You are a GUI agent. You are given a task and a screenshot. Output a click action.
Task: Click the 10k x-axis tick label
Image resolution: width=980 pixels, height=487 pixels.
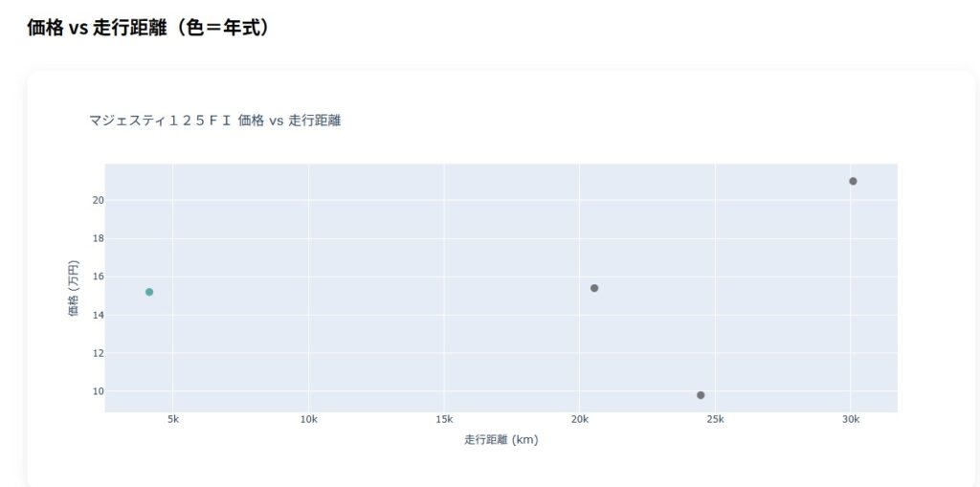[x=308, y=420]
